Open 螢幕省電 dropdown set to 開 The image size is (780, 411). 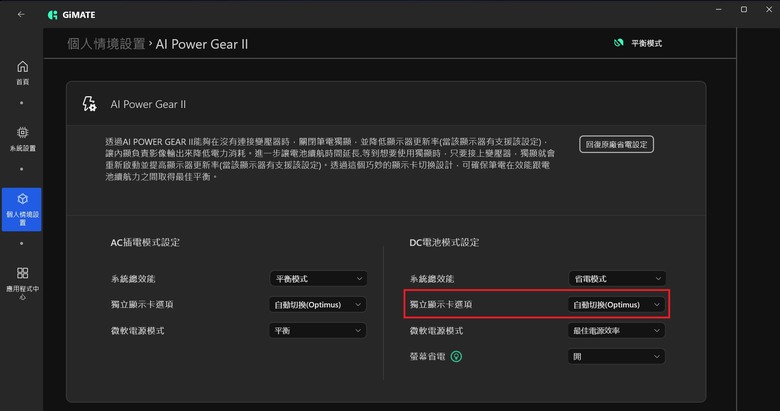pos(617,356)
